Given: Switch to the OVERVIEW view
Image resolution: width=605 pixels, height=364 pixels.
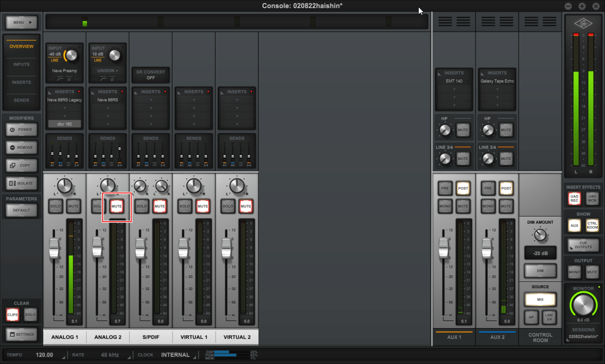Looking at the screenshot, I should [x=21, y=46].
